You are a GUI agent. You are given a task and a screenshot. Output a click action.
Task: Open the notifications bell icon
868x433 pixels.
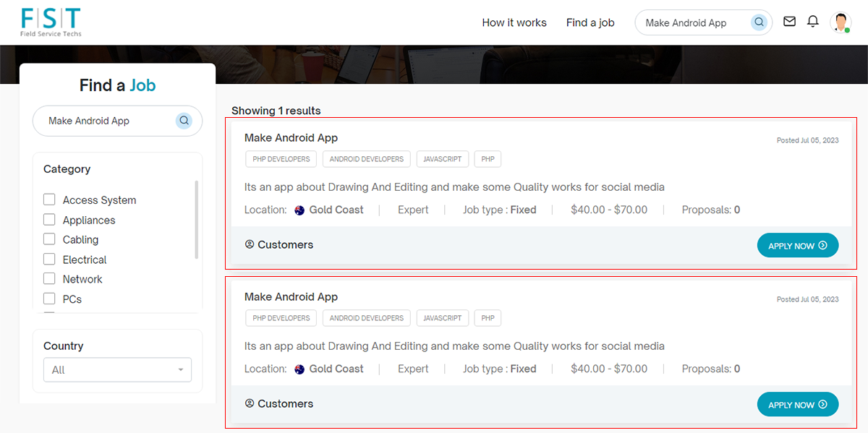point(813,22)
